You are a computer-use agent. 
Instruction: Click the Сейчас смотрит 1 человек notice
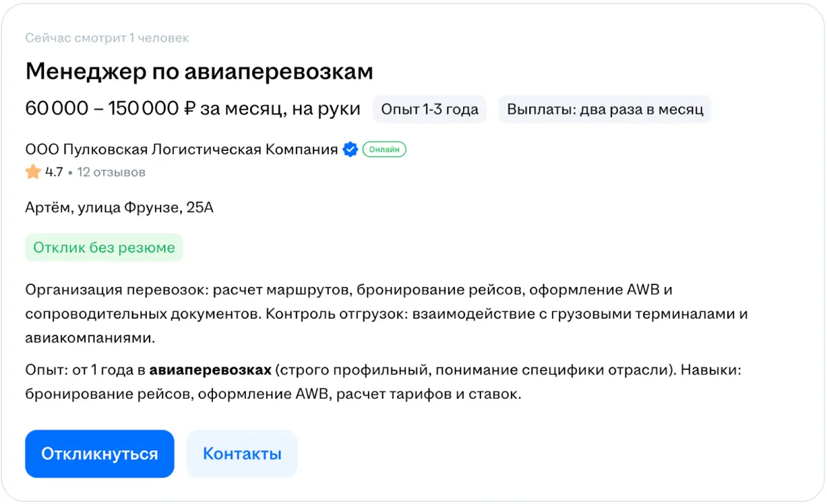tap(107, 38)
